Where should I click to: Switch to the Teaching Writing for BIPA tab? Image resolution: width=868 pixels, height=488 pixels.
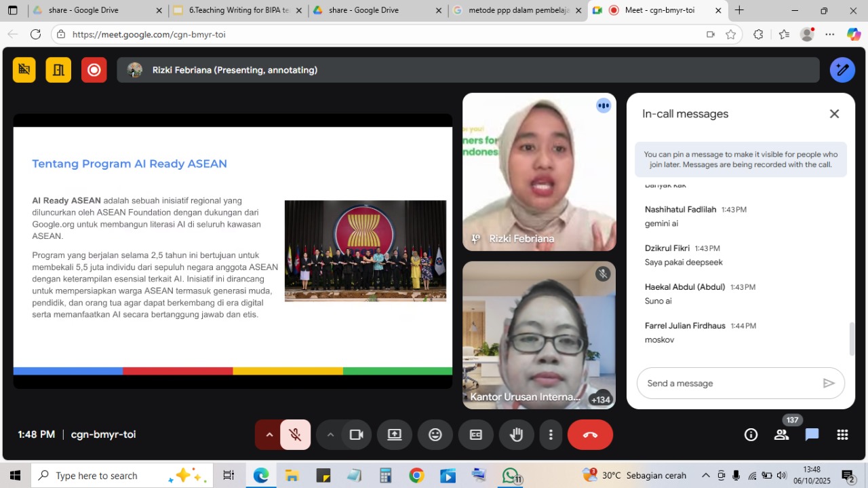(x=234, y=10)
